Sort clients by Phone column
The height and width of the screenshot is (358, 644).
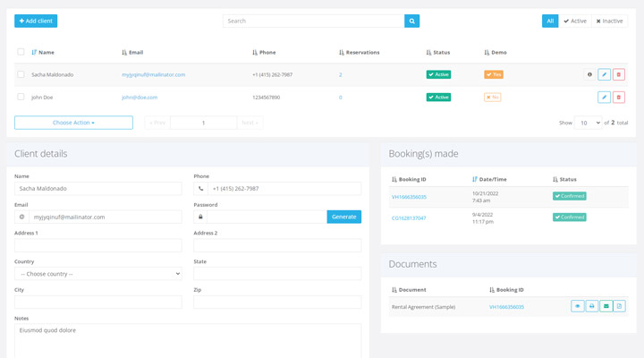click(264, 52)
